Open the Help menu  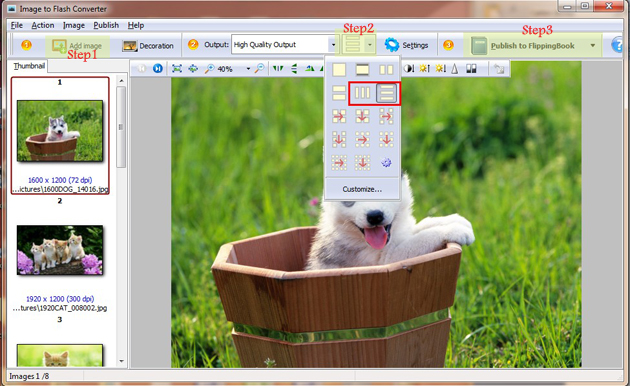coord(136,25)
